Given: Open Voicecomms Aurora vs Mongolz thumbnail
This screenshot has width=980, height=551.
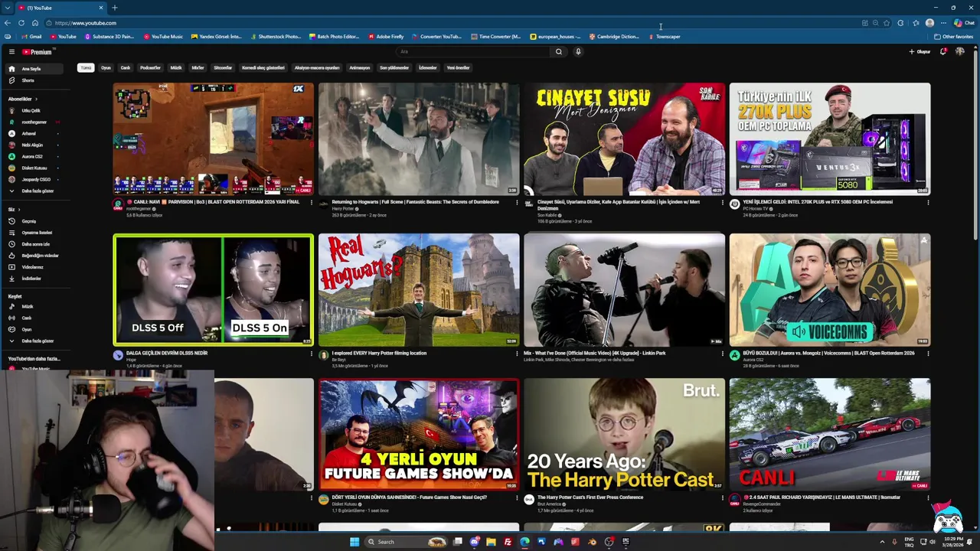Looking at the screenshot, I should click(x=830, y=289).
